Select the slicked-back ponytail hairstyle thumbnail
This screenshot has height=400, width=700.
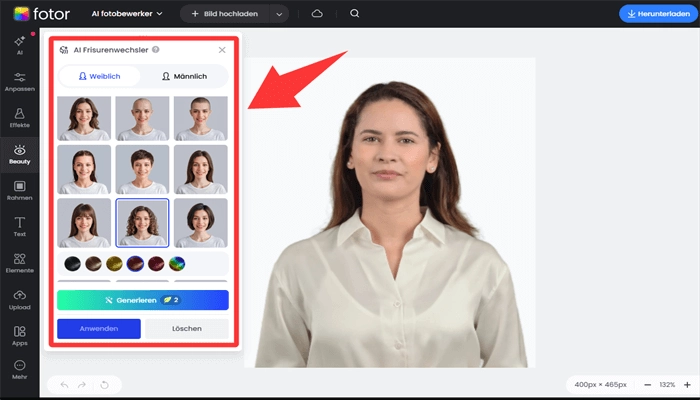[84, 169]
